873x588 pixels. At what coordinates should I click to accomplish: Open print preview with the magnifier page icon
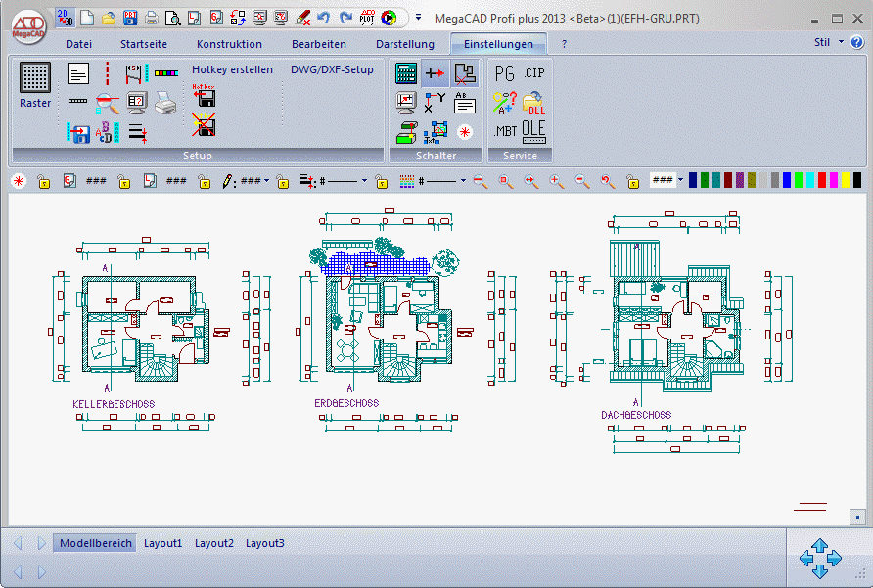click(173, 19)
